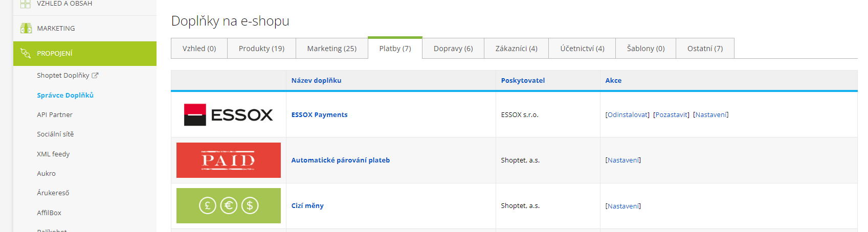Click the Vzhled a obsah icon
This screenshot has width=868, height=232.
pos(26,4)
